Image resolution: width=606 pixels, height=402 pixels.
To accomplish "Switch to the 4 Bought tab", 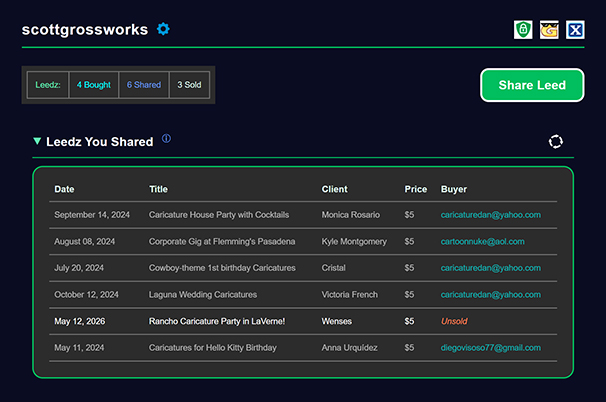I will pyautogui.click(x=93, y=85).
